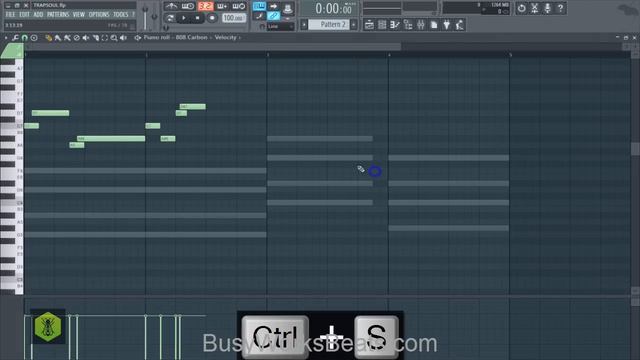This screenshot has height=360, width=640.
Task: Select the Slice tool in piano roll toolbar
Action: pyautogui.click(x=95, y=38)
